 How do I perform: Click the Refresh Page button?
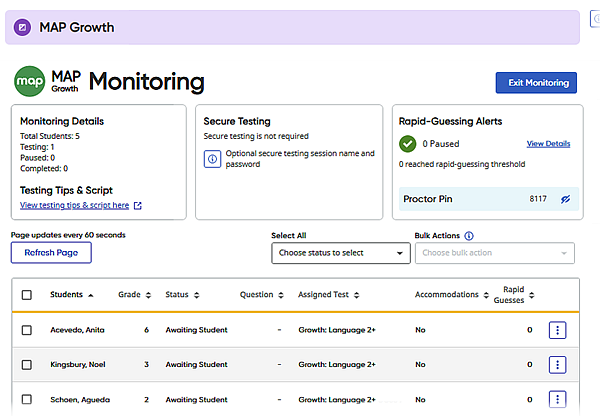[x=51, y=253]
